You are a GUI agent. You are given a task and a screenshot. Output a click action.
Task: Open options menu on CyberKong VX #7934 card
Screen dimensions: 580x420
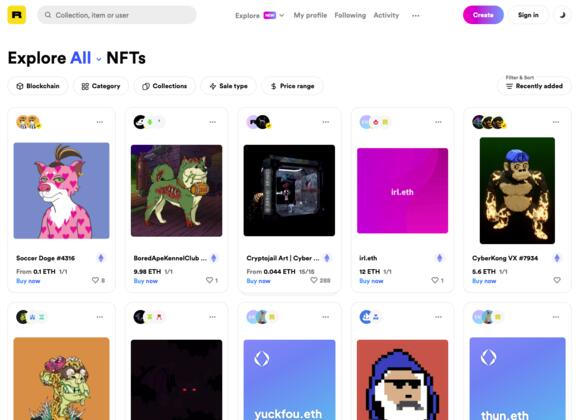(556, 122)
